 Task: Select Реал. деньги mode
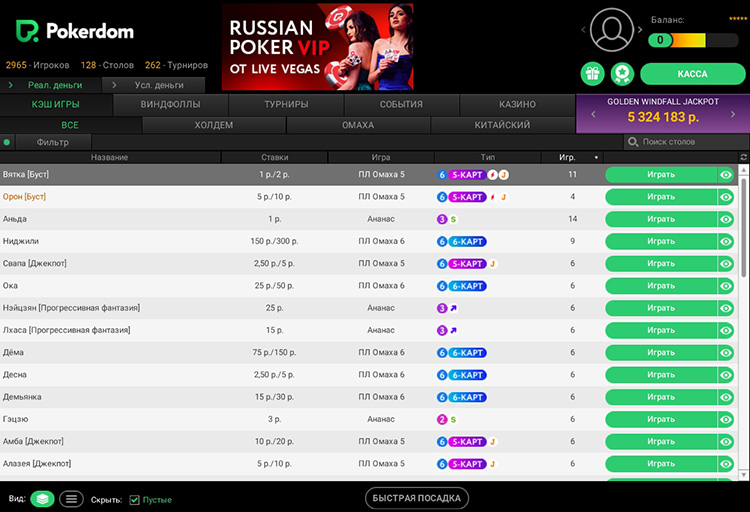tap(51, 85)
